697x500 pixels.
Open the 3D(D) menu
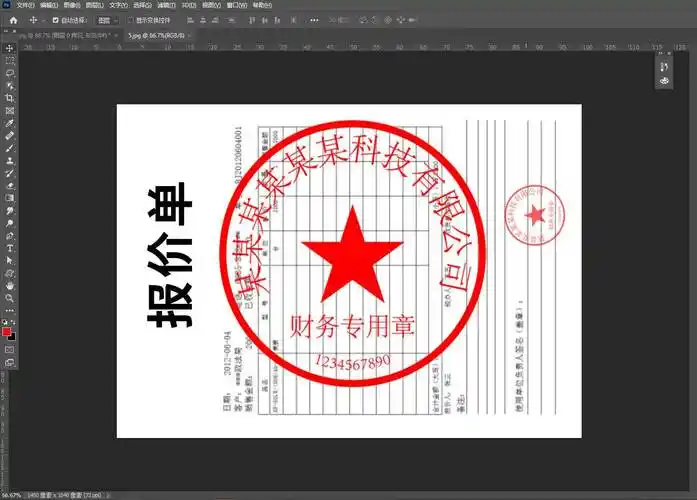[x=189, y=5]
